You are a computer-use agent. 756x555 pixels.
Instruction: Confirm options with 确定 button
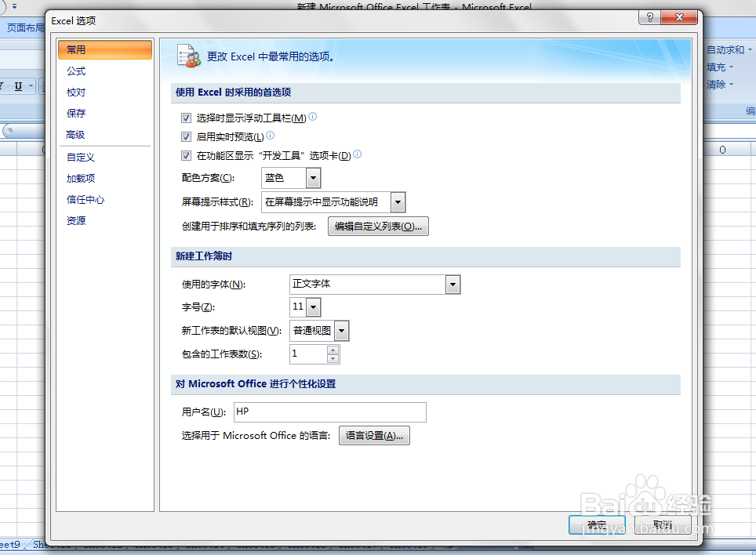tap(597, 524)
